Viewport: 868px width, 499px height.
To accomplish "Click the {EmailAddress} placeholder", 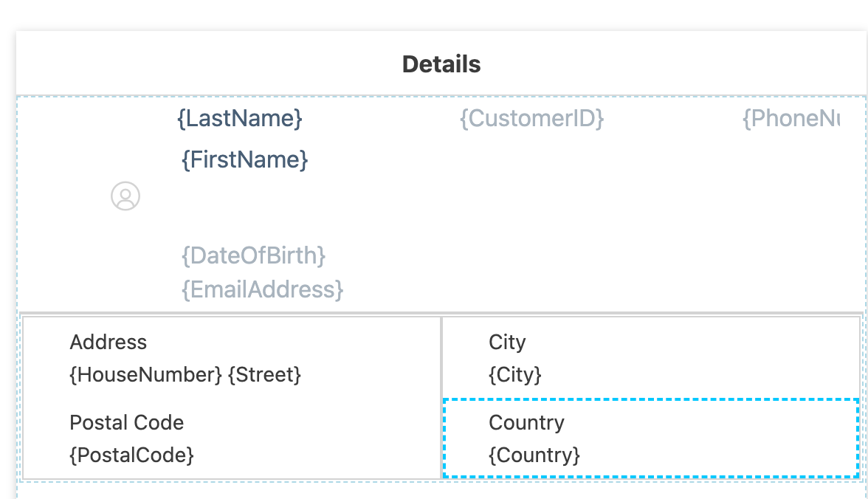I will coord(263,289).
